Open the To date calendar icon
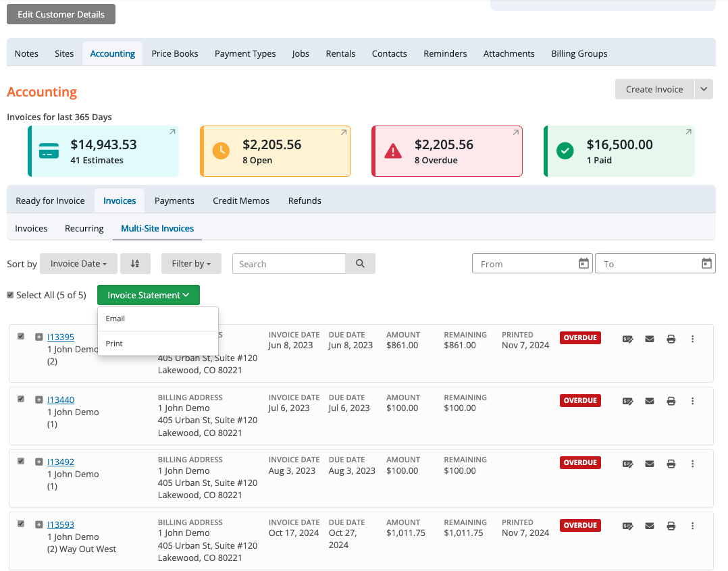 [706, 263]
